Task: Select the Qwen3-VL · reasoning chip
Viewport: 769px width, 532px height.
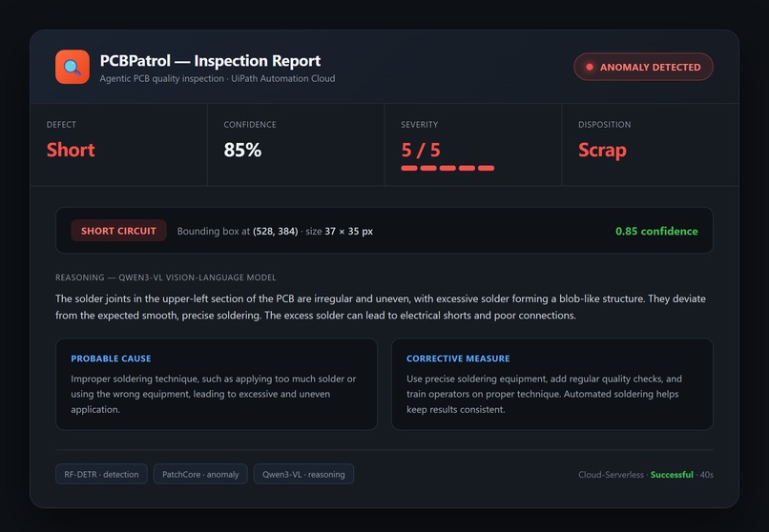Action: point(303,474)
